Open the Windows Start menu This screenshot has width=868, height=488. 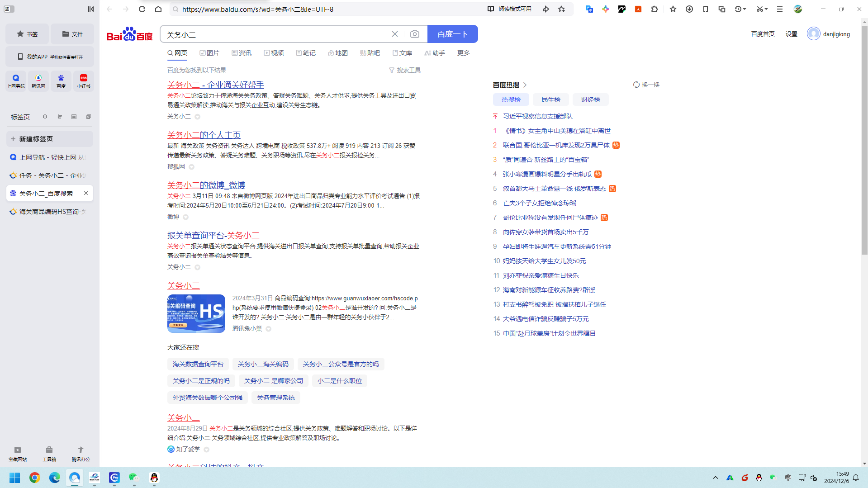pyautogui.click(x=15, y=478)
